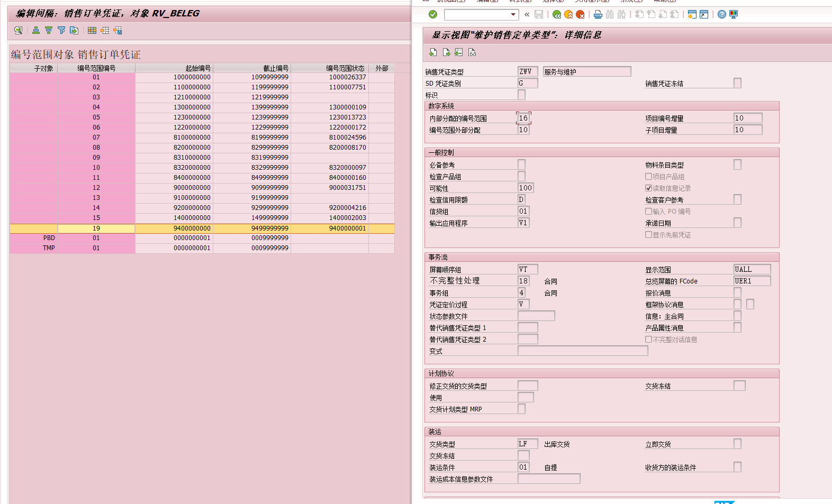
Task: Select TMP subobject row cell
Action: (34, 248)
